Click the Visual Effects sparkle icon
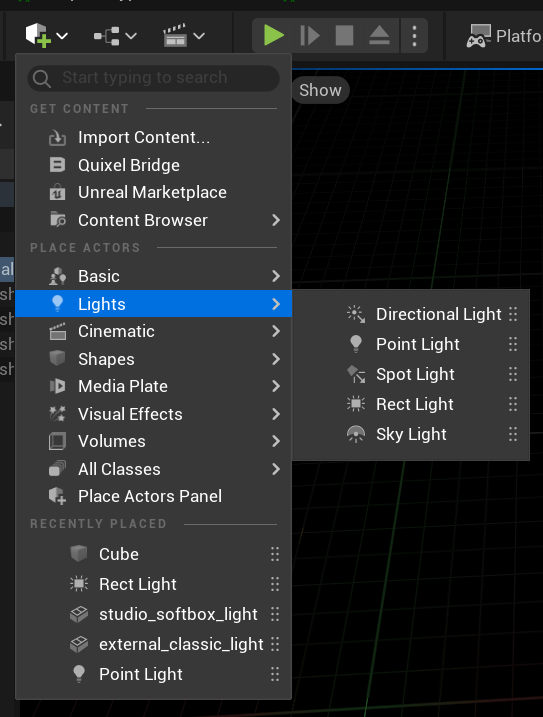Viewport: 543px width, 717px height. click(57, 414)
